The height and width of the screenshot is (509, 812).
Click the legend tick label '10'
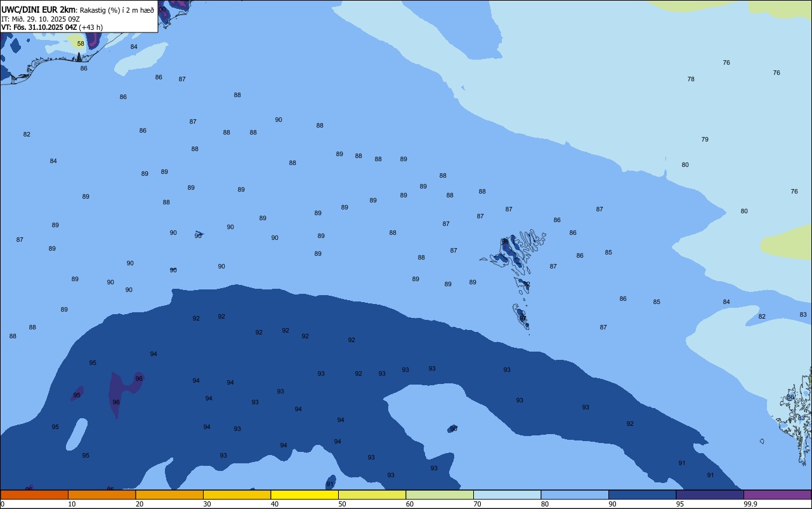pos(72,504)
